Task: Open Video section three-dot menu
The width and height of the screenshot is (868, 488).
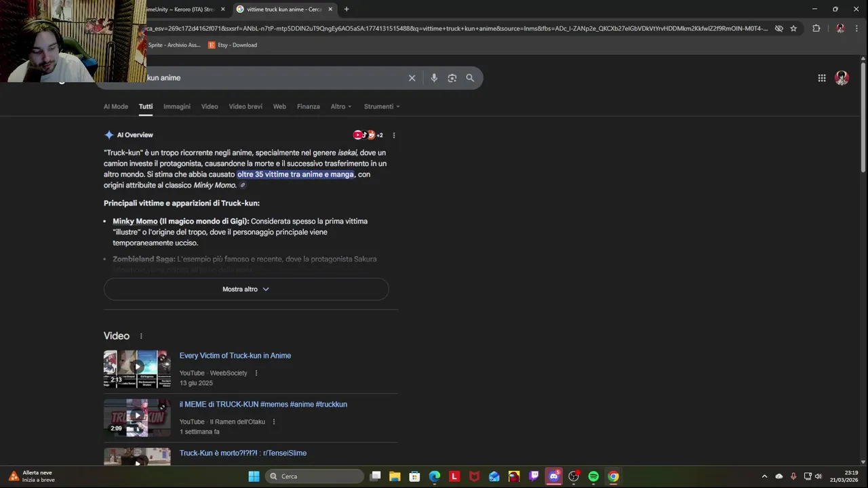Action: 141,336
